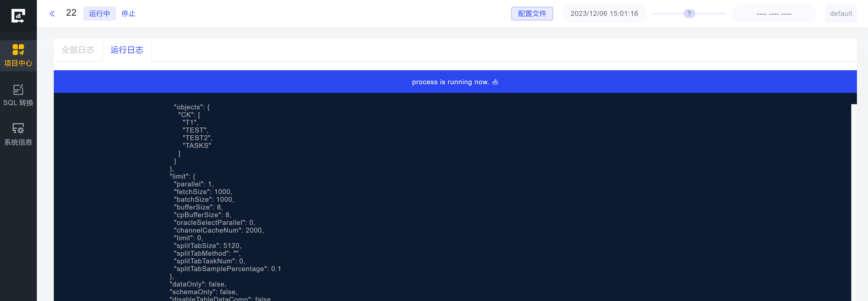Stop the task with the 停止 link
Viewport: 868px width, 301px height.
[x=128, y=14]
